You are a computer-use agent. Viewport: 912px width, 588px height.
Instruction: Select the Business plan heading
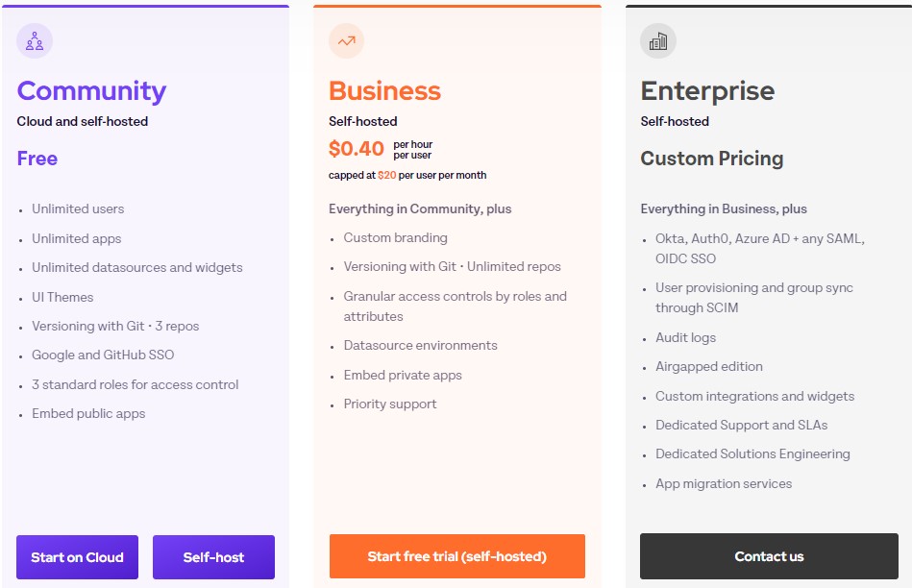384,90
